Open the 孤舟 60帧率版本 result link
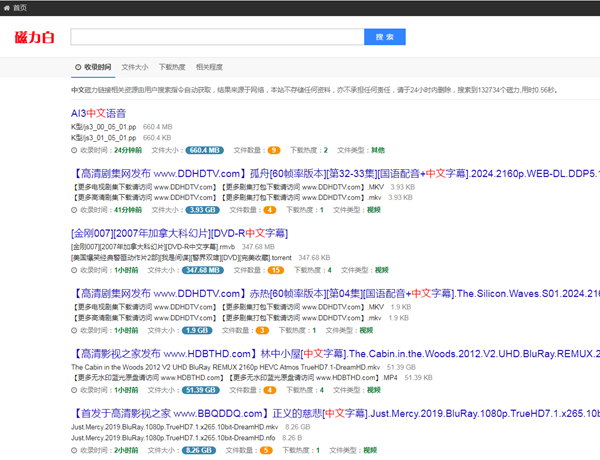This screenshot has width=600, height=460. click(335, 174)
